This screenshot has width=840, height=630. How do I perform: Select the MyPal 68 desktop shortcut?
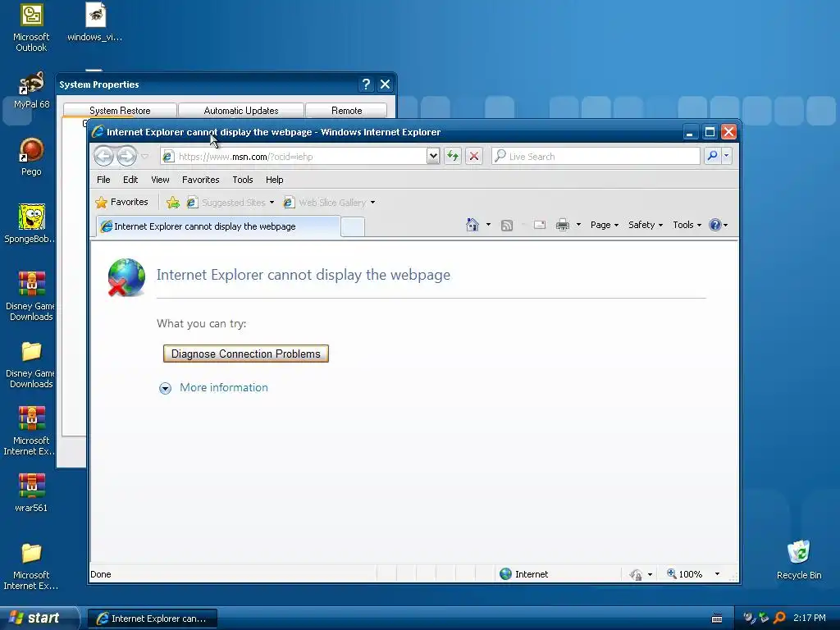coord(31,90)
